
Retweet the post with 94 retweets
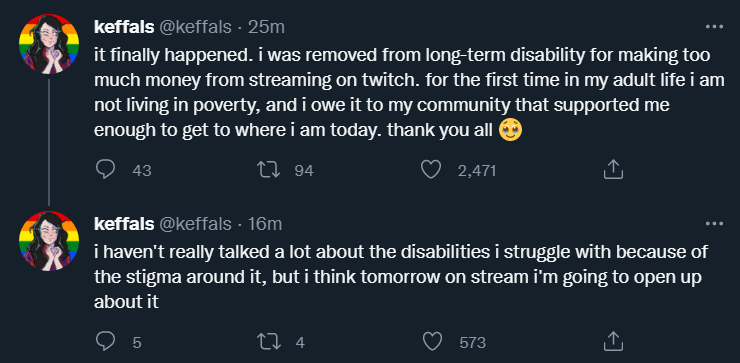(x=268, y=169)
